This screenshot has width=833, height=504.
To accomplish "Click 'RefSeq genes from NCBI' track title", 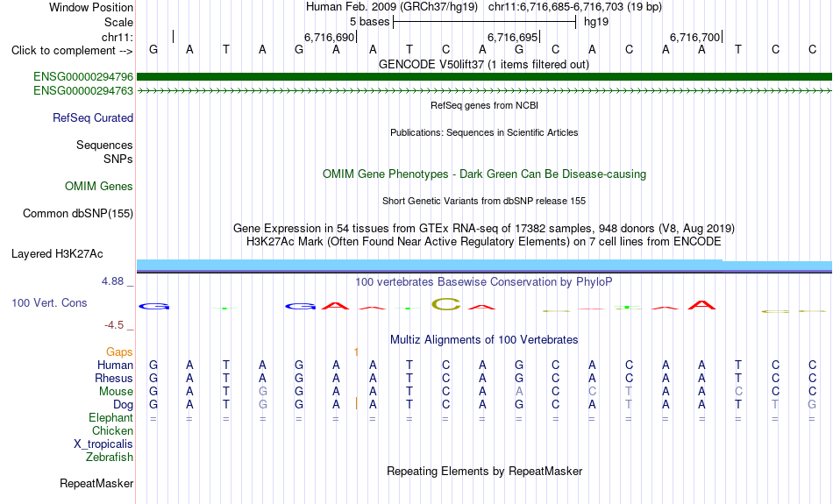I will 484,105.
